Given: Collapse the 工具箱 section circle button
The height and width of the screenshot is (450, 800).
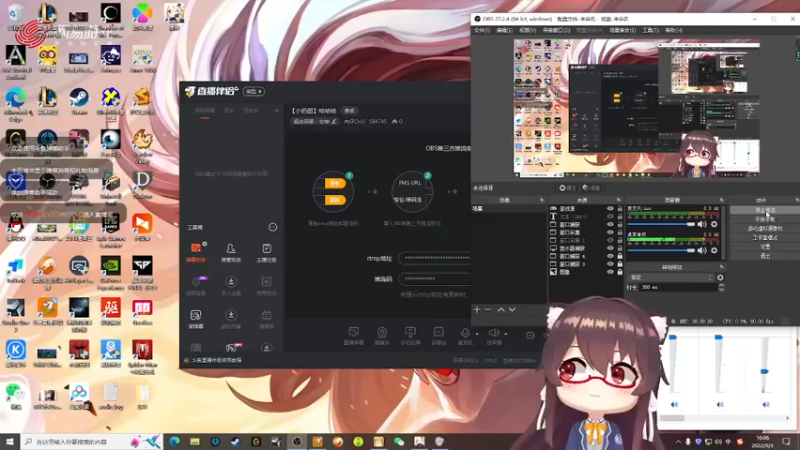Looking at the screenshot, I should point(272,227).
